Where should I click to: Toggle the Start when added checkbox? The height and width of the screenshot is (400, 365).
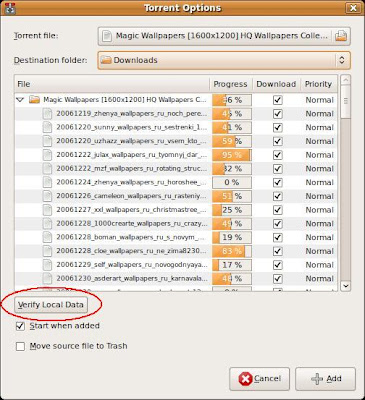(20, 326)
